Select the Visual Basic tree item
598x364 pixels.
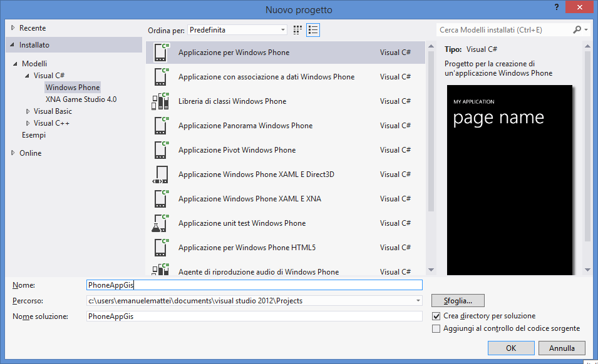(53, 111)
